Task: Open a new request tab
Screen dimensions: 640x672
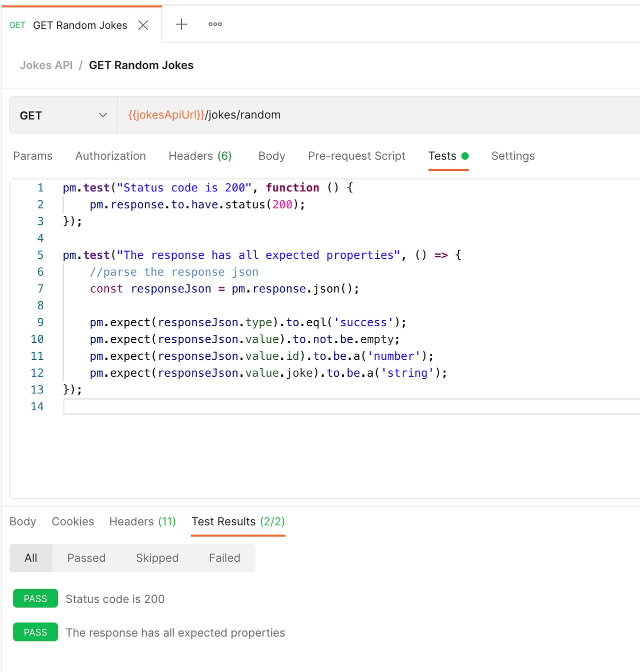Action: pos(181,24)
